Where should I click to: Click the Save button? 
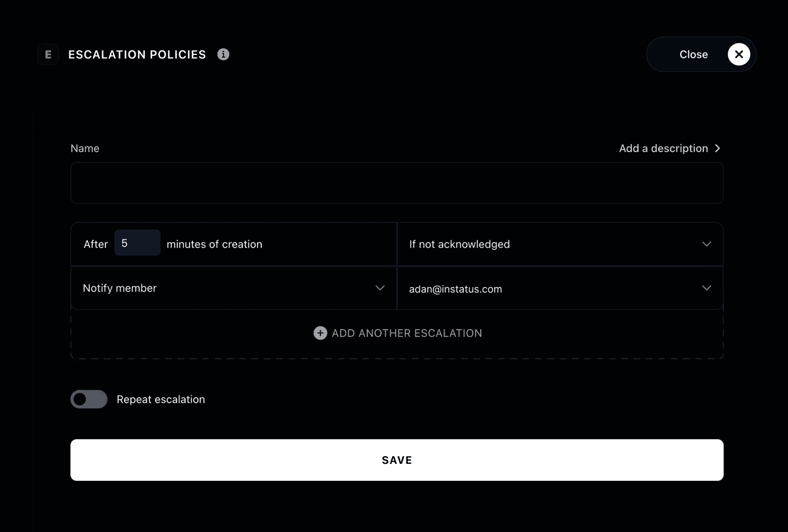tap(397, 460)
